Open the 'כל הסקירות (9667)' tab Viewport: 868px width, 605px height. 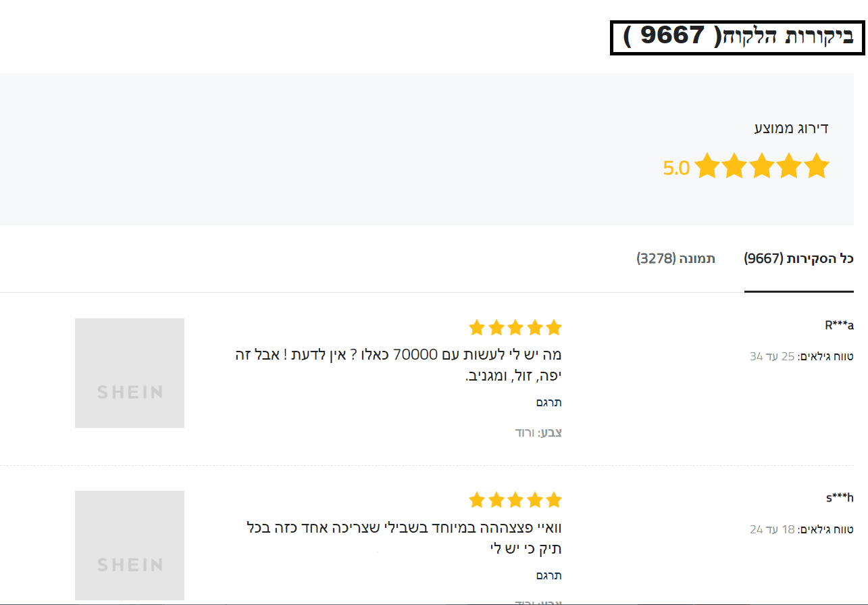[x=798, y=259]
